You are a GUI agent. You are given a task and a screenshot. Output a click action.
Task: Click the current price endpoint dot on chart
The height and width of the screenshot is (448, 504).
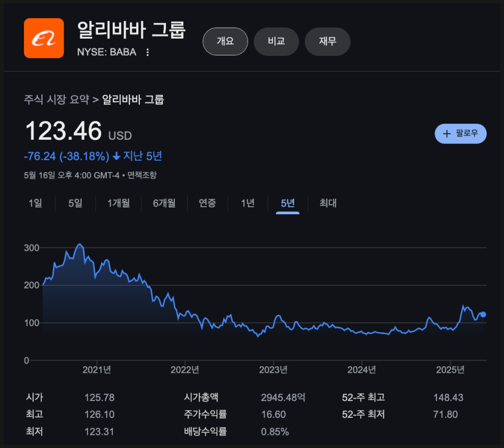(483, 314)
